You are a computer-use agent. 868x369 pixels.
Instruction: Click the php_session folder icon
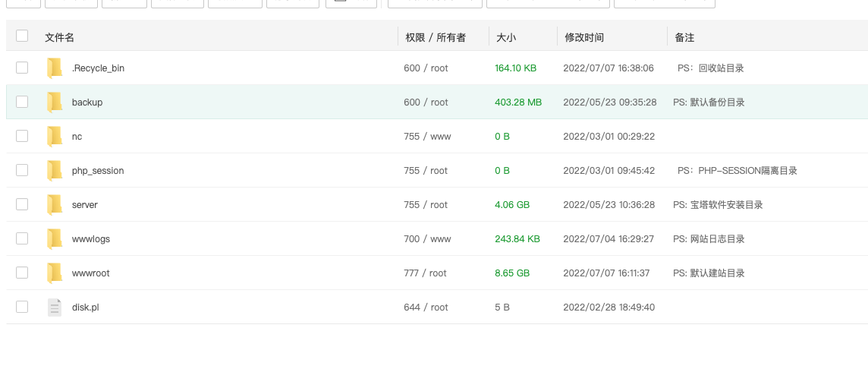tap(55, 171)
